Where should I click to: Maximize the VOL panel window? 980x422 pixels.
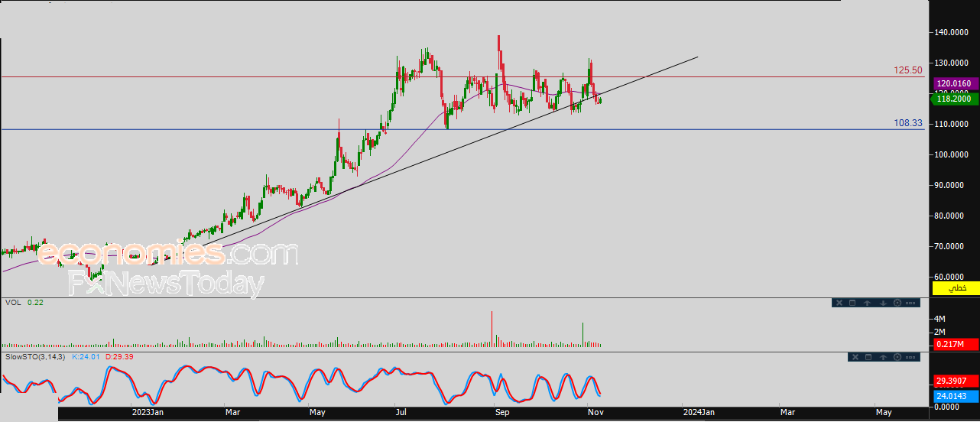click(852, 303)
